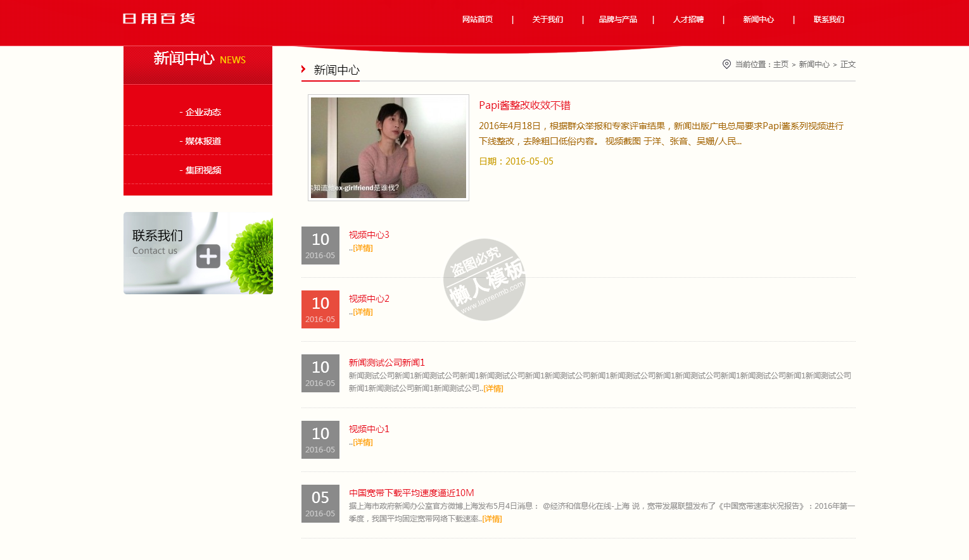Click the red date badge for 视频中心2
Screen dimensions: 969x560
(x=320, y=309)
